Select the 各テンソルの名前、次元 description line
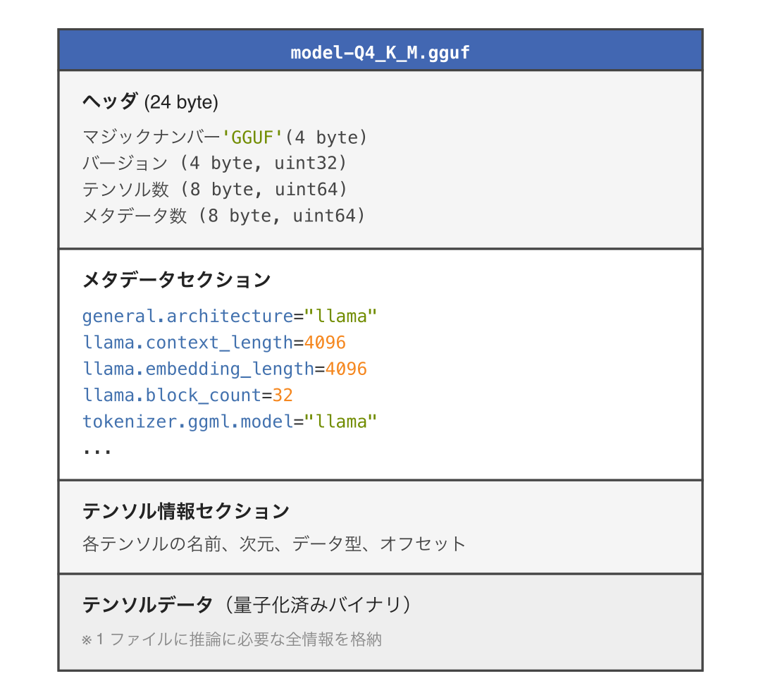The height and width of the screenshot is (700, 761). (x=274, y=544)
